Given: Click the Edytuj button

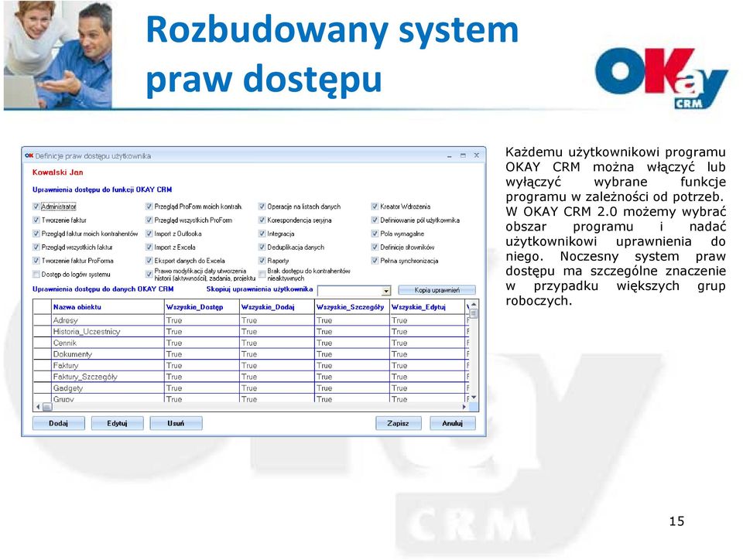Looking at the screenshot, I should (117, 423).
